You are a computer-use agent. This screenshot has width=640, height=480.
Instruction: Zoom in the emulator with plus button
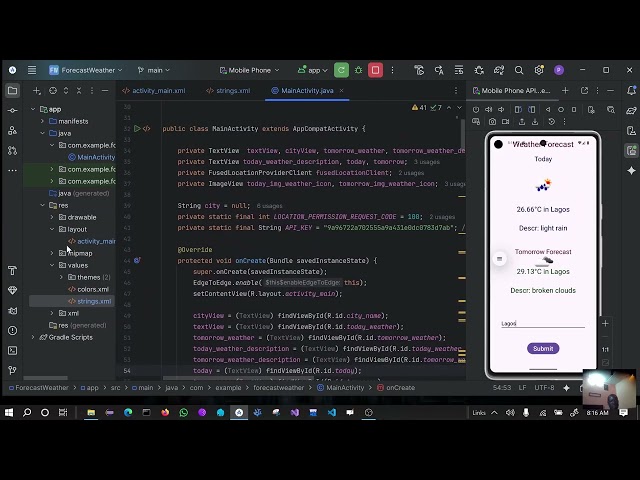[x=605, y=323]
